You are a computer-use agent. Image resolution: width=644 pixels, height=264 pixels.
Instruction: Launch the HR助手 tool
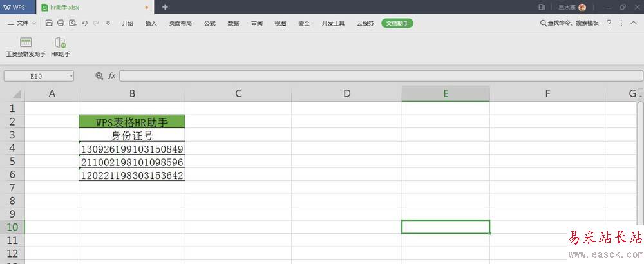point(61,47)
